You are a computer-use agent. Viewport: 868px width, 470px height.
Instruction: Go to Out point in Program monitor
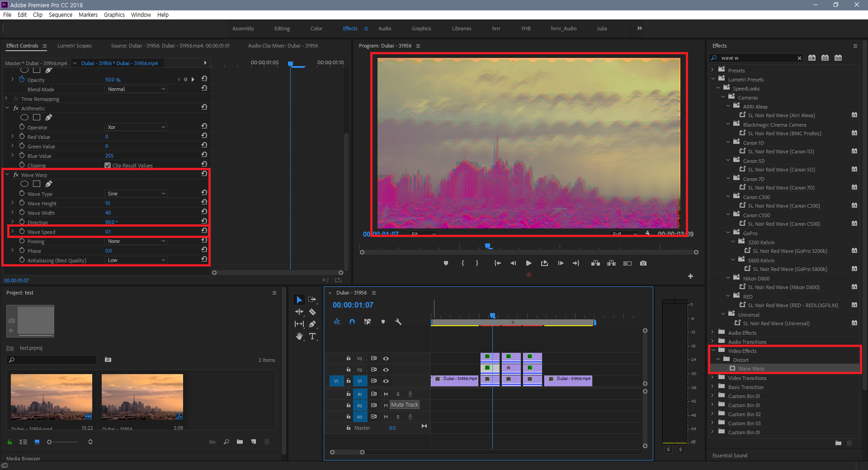(x=576, y=263)
